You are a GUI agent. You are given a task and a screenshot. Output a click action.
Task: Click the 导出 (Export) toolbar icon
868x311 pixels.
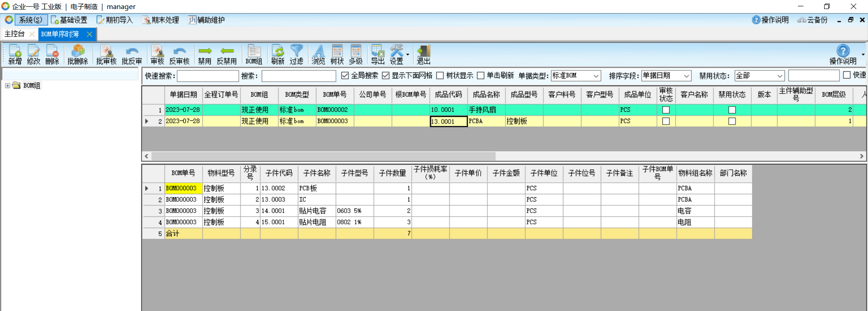pyautogui.click(x=377, y=55)
